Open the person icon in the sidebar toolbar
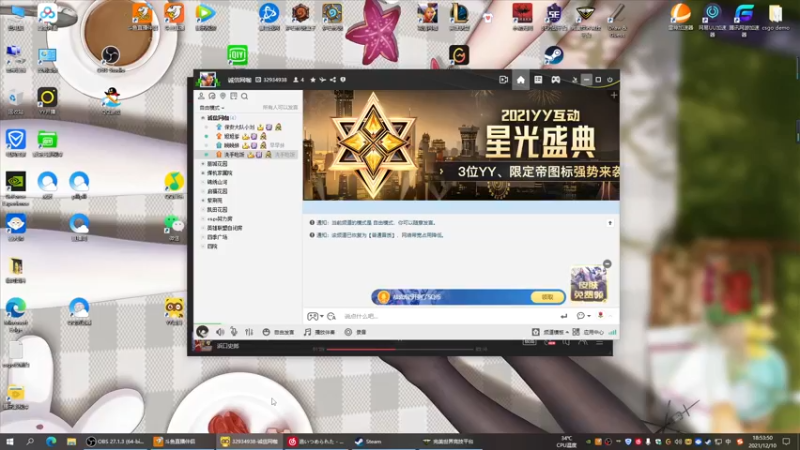 click(x=201, y=96)
